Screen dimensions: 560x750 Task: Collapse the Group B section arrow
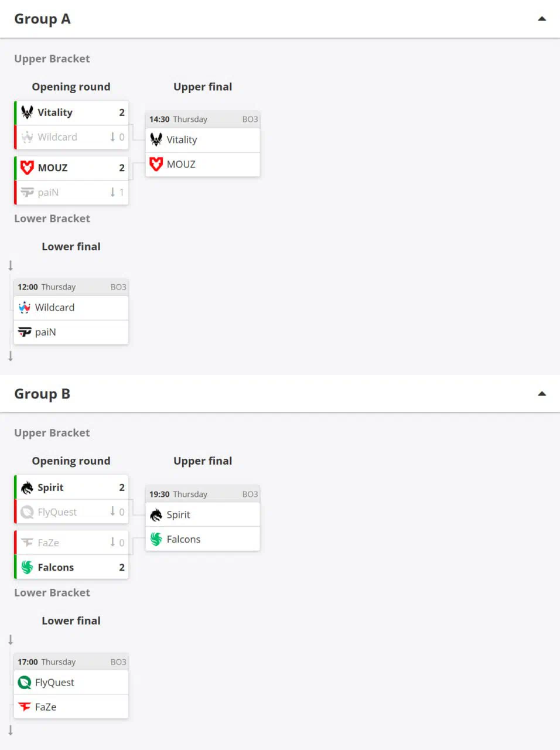point(542,394)
